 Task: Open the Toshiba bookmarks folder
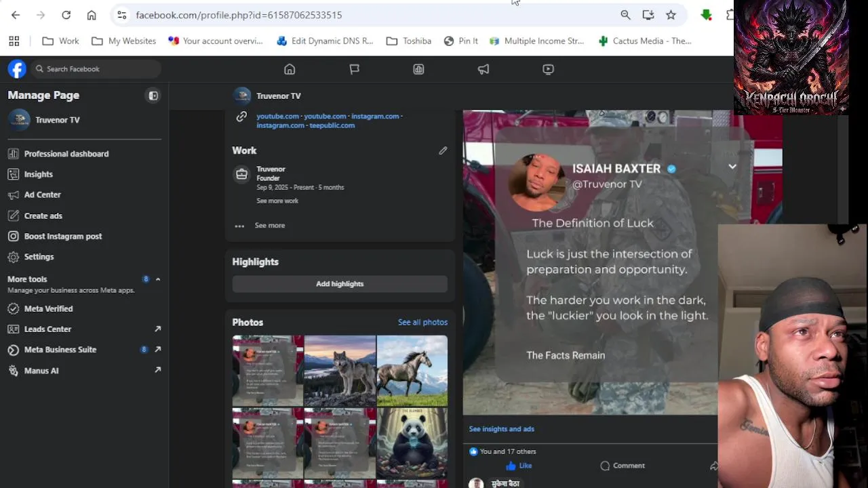pyautogui.click(x=409, y=41)
